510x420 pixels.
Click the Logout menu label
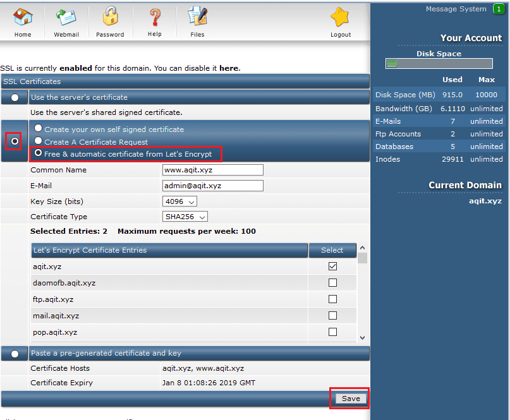[x=341, y=35]
